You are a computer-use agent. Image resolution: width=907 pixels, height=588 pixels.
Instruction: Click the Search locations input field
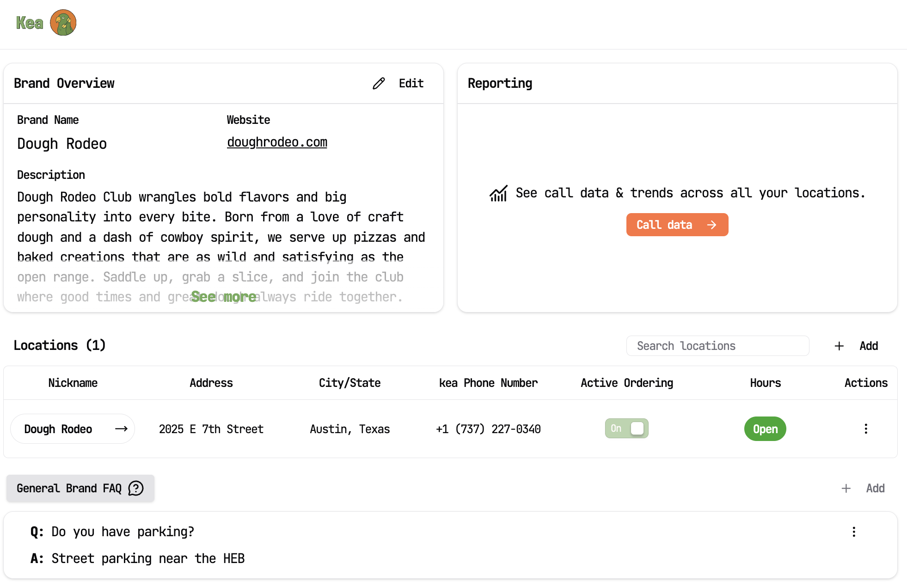tap(717, 346)
